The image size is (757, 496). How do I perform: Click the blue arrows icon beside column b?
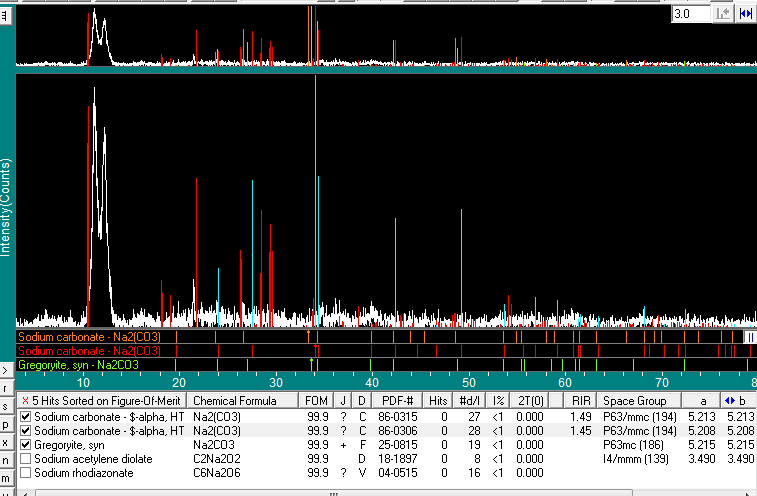[x=729, y=400]
